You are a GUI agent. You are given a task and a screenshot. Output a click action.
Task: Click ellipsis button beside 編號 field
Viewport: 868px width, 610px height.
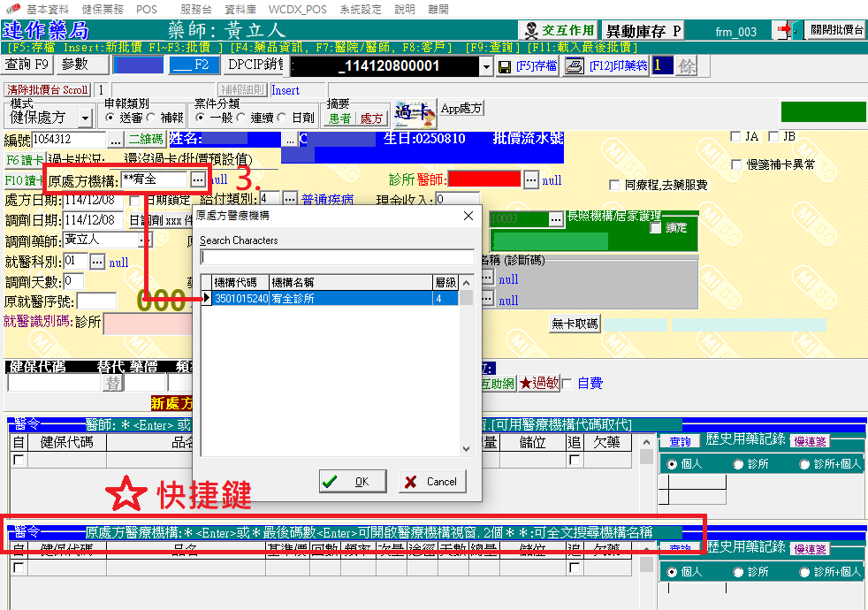click(x=116, y=140)
